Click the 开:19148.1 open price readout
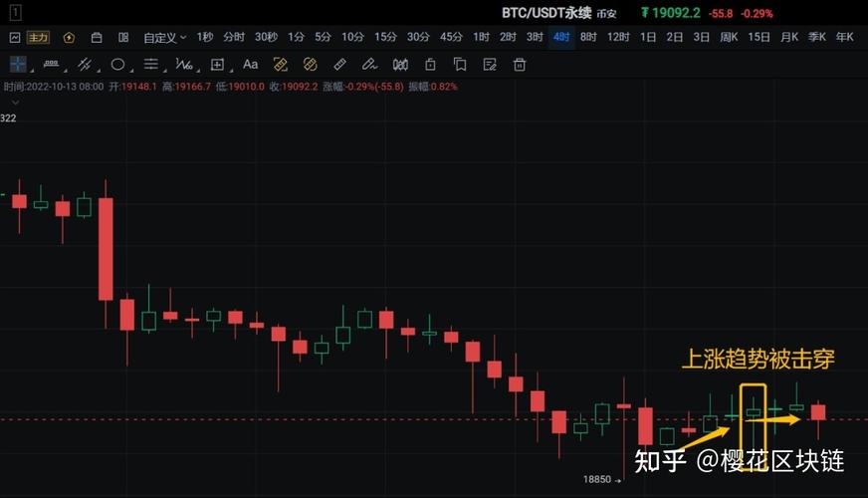 (132, 87)
